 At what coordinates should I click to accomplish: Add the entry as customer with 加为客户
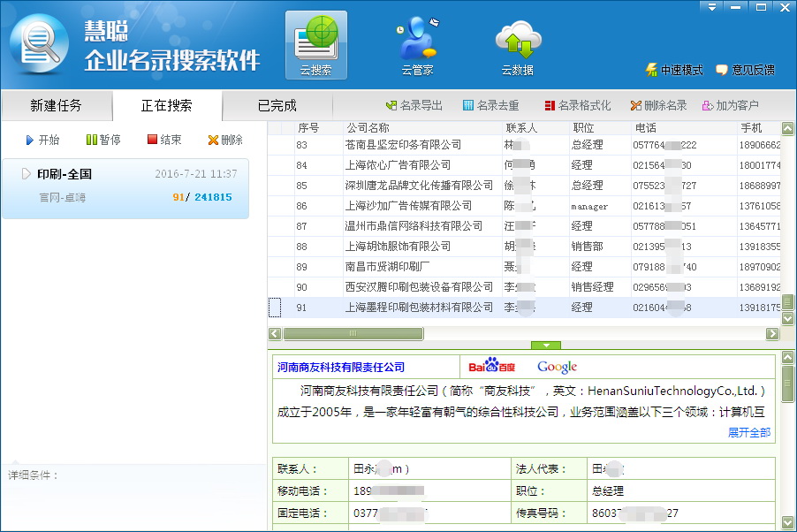point(708,106)
